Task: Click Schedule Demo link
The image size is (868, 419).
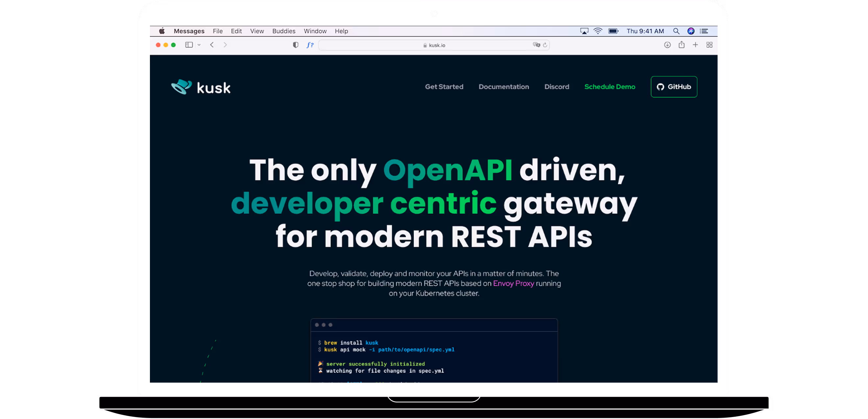Action: 610,87
